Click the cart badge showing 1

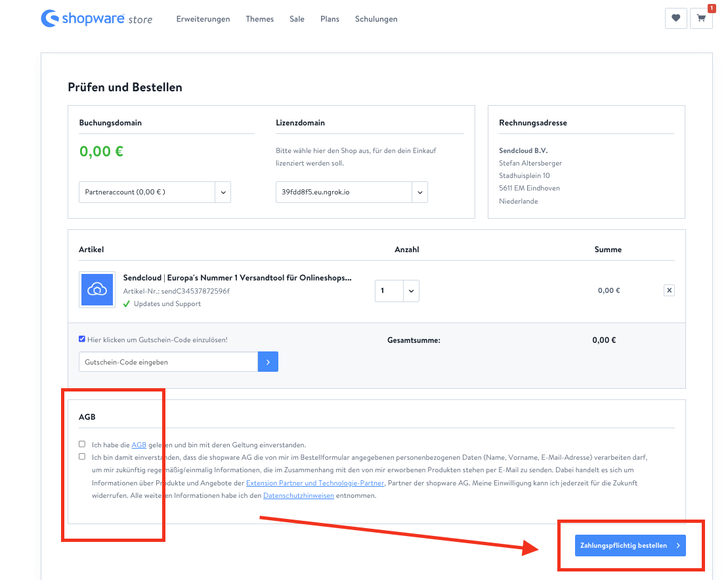(712, 8)
